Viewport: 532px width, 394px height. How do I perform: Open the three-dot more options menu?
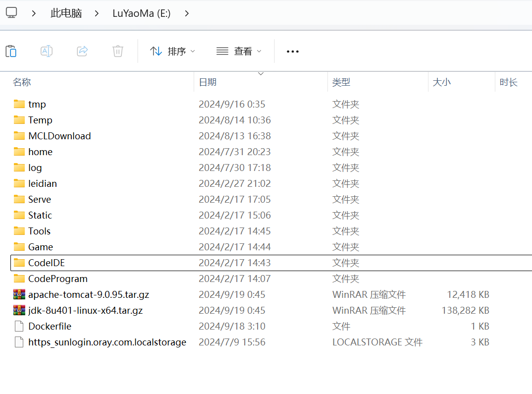pyautogui.click(x=292, y=52)
